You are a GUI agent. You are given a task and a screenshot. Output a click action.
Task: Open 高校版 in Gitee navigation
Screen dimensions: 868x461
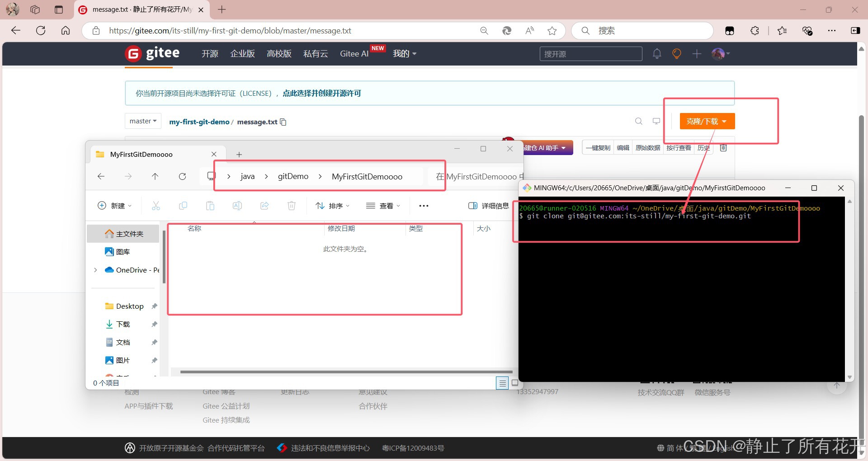click(x=279, y=54)
